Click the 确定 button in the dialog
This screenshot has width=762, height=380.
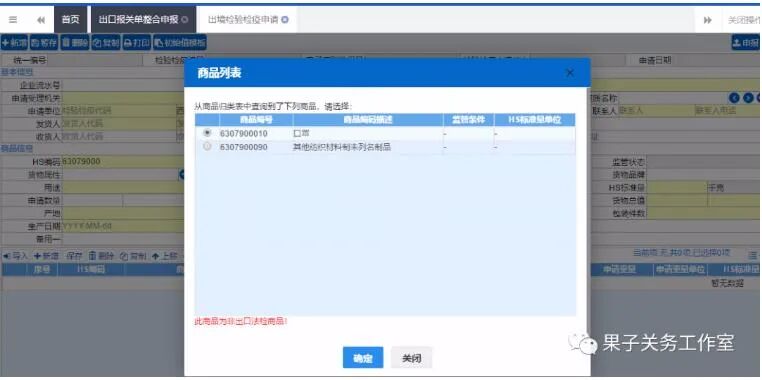(x=363, y=358)
